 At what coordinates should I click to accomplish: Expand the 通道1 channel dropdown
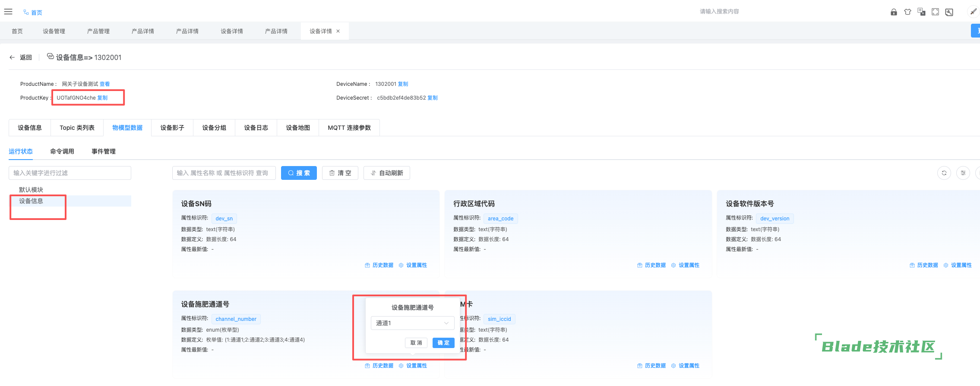point(412,323)
